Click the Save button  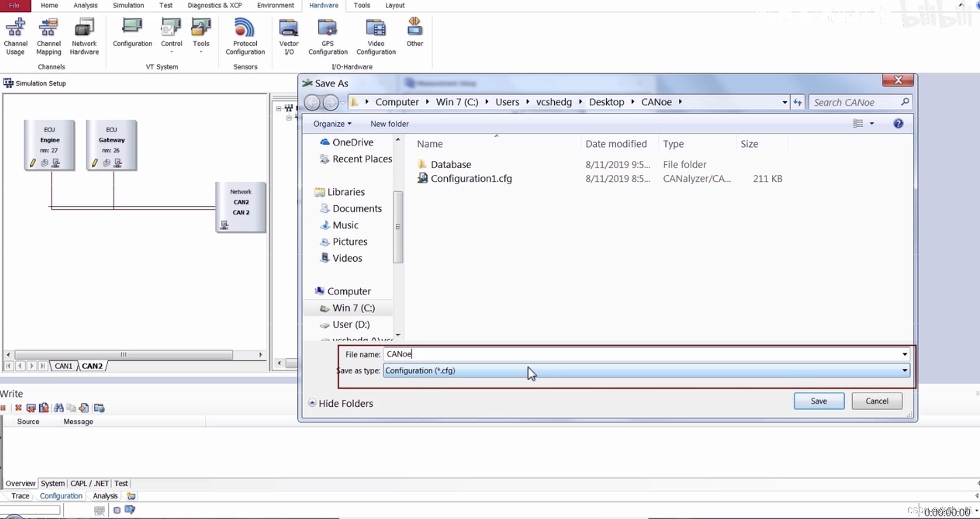click(x=818, y=401)
